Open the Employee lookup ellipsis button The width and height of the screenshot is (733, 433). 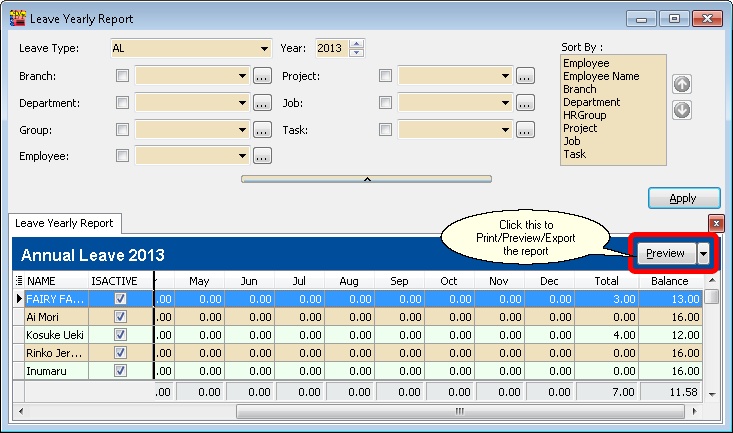pyautogui.click(x=262, y=155)
